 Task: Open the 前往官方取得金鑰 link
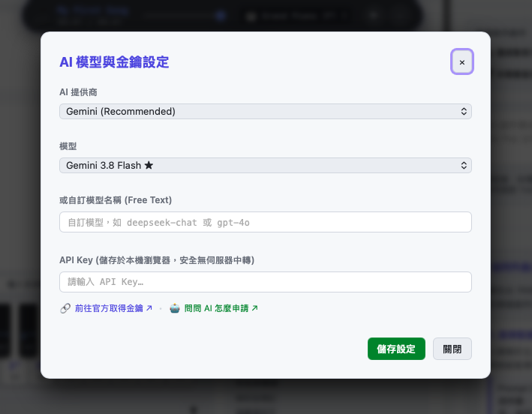[x=113, y=308]
